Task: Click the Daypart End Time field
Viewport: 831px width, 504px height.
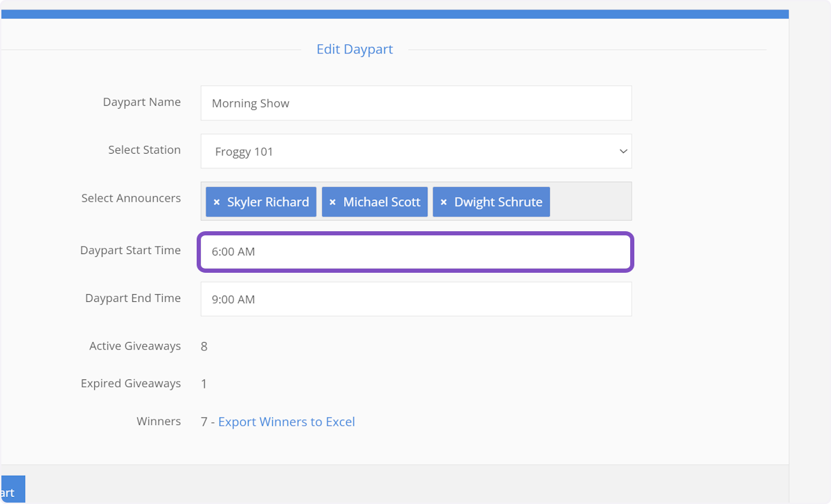Action: click(x=415, y=299)
